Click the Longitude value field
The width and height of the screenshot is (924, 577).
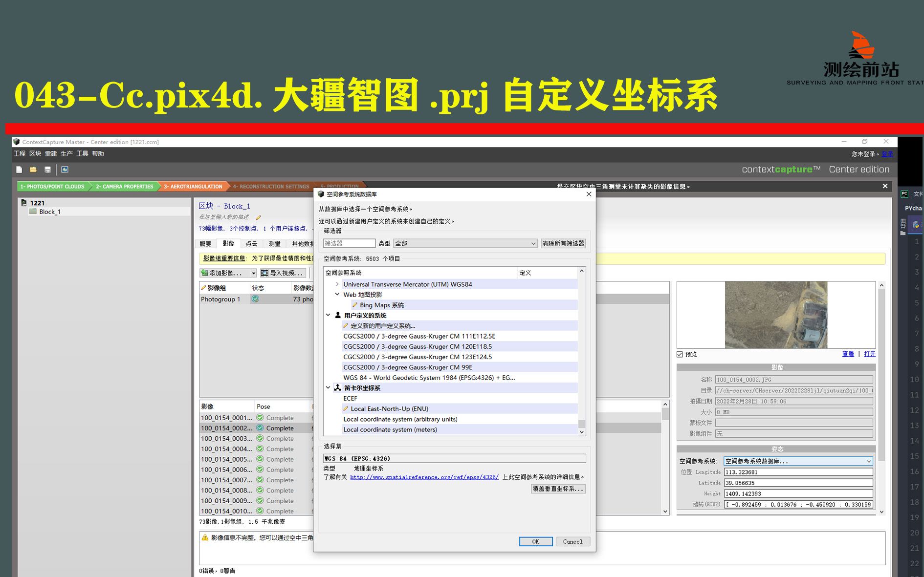pyautogui.click(x=798, y=472)
